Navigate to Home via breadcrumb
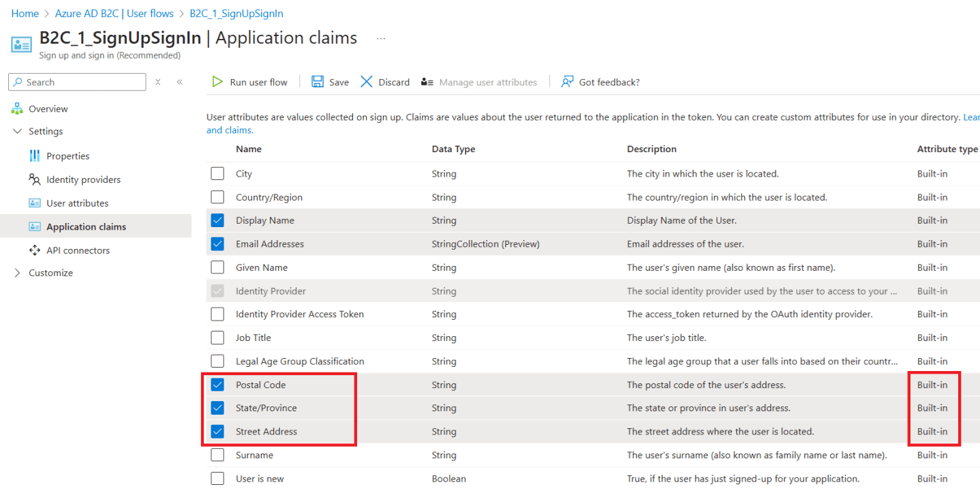The image size is (980, 489). (25, 13)
